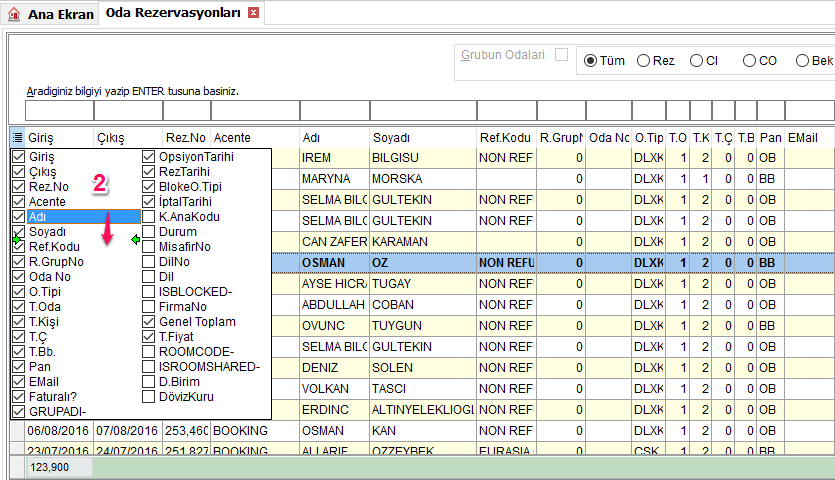Select the CO radio button
This screenshot has height=480, width=835.
[x=749, y=61]
